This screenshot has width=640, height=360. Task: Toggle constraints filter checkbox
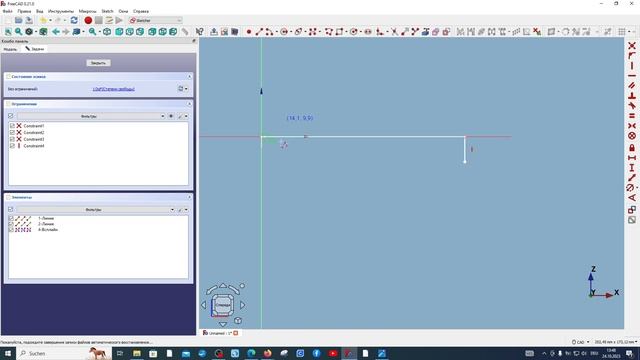tap(11, 116)
